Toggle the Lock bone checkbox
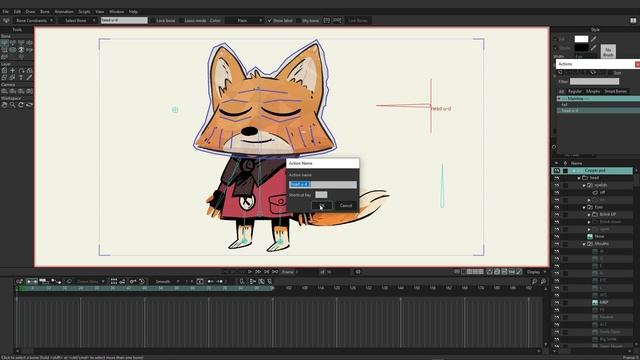 coord(153,20)
